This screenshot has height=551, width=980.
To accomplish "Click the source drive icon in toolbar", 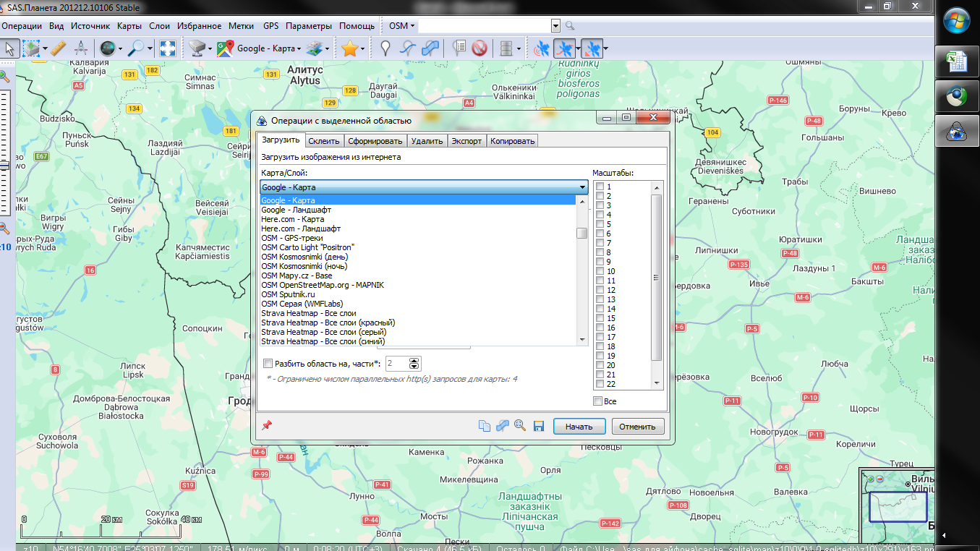I will [x=197, y=48].
